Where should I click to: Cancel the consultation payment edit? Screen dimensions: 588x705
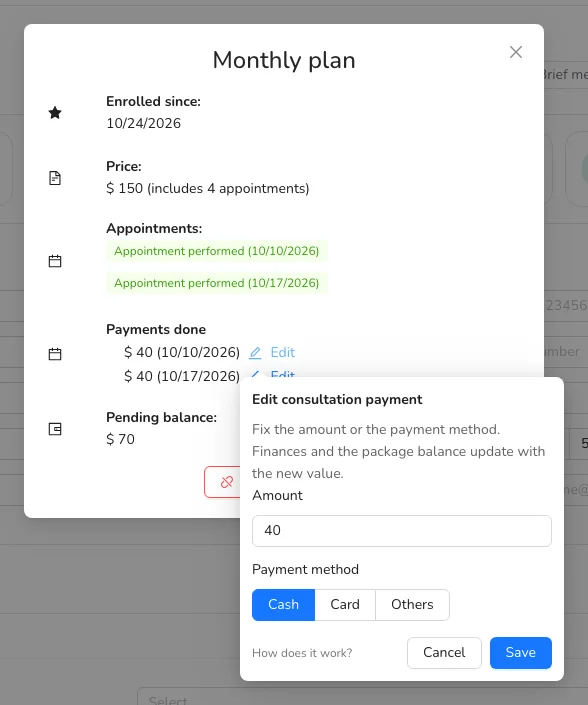(x=444, y=653)
